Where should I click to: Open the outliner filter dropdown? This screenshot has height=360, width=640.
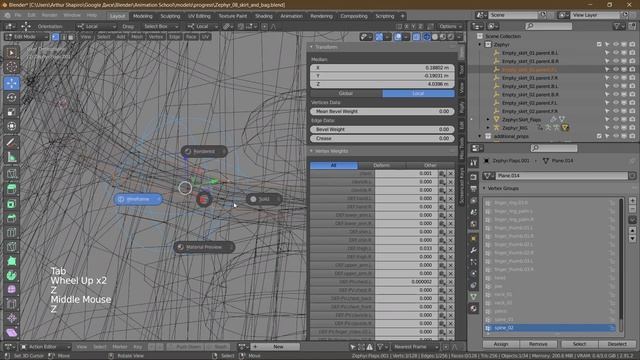click(619, 26)
